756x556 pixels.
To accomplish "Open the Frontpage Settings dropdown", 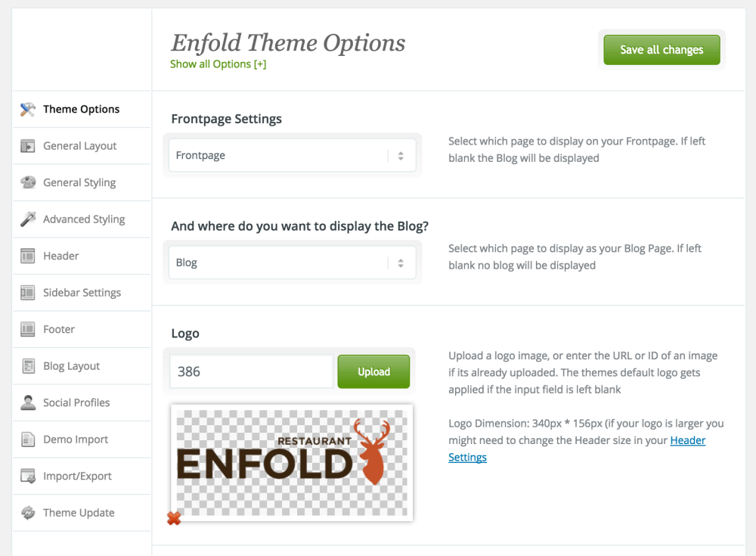I will (292, 155).
